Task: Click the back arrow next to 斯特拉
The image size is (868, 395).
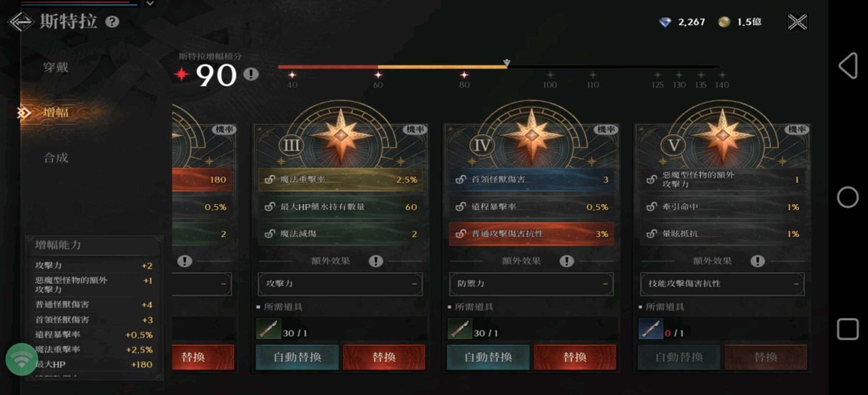Action: click(20, 22)
